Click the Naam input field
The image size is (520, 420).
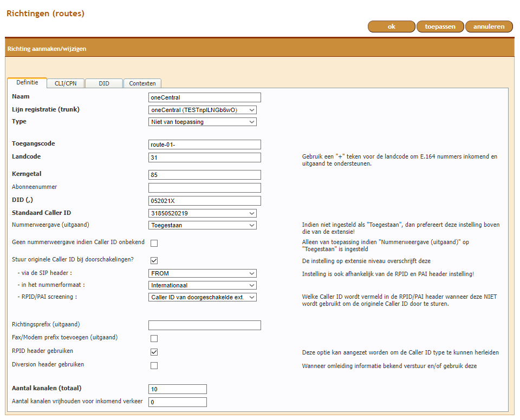point(205,97)
